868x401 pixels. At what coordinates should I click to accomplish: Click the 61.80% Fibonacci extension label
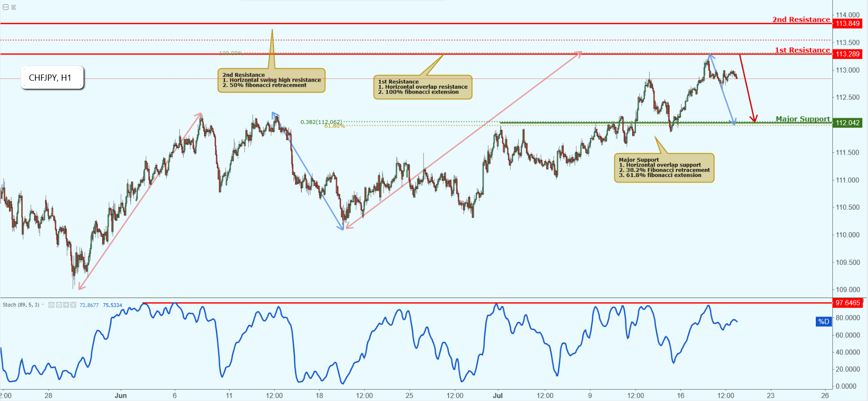click(335, 126)
